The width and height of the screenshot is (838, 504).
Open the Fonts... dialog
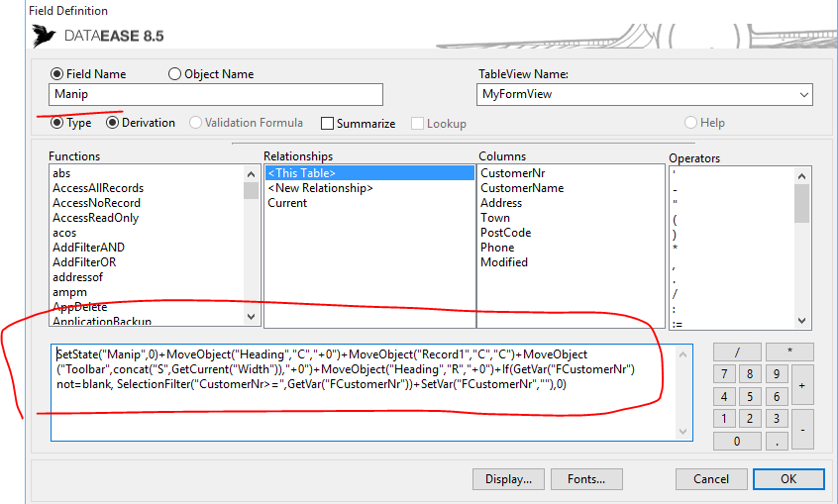click(x=586, y=479)
